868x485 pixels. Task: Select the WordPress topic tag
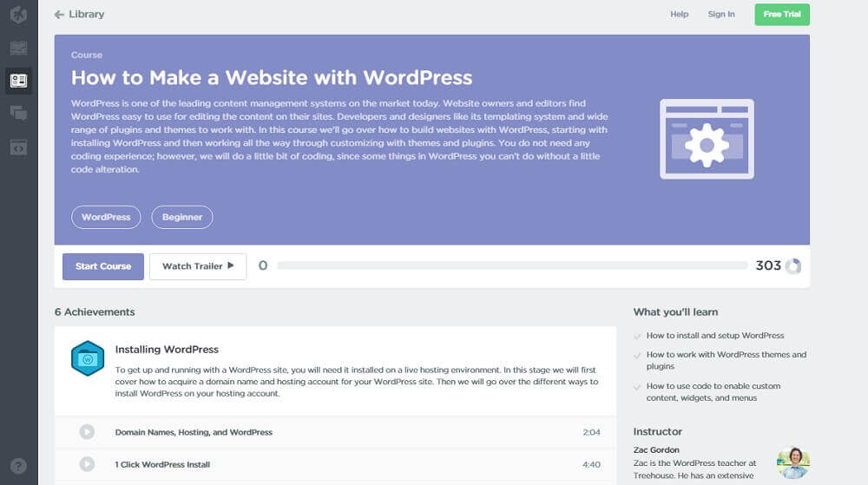(x=106, y=217)
